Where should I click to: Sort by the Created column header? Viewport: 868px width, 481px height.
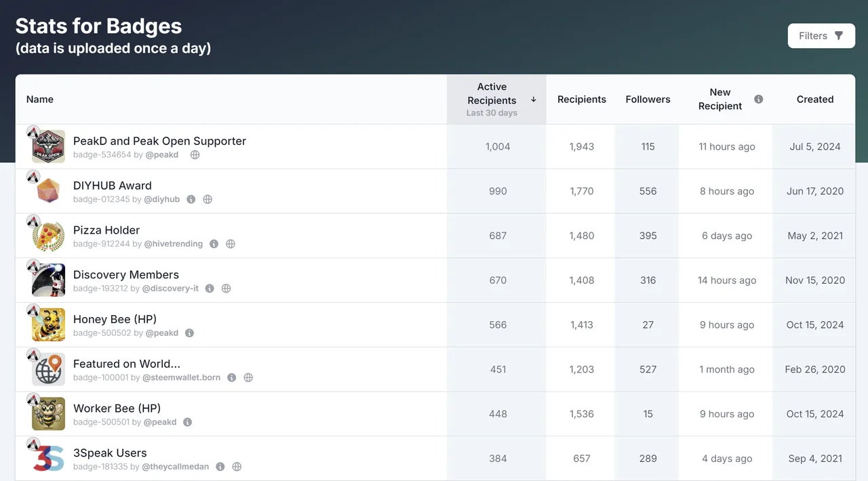[815, 100]
